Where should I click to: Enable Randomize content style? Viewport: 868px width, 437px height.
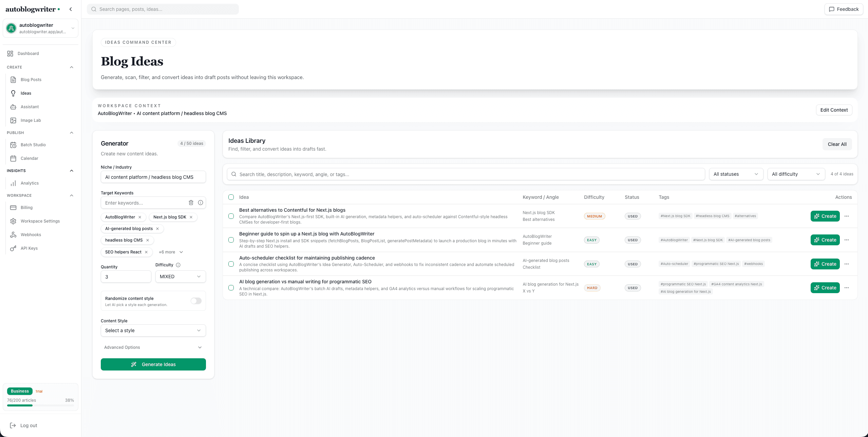195,301
